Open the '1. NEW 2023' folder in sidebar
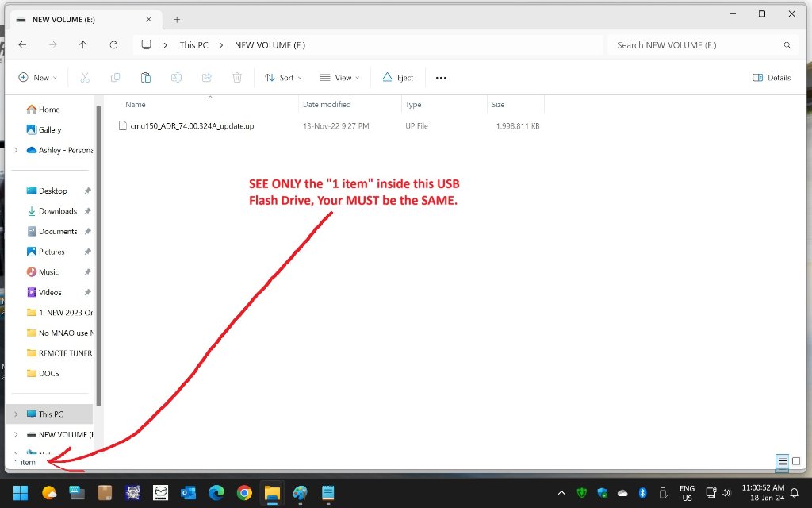Screen dimensions: 812x508 point(59,313)
